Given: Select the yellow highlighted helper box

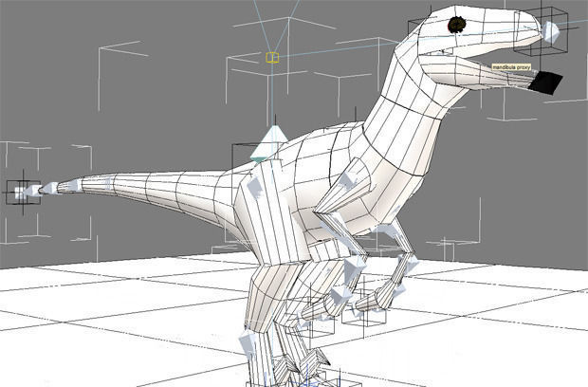Looking at the screenshot, I should click(x=272, y=57).
